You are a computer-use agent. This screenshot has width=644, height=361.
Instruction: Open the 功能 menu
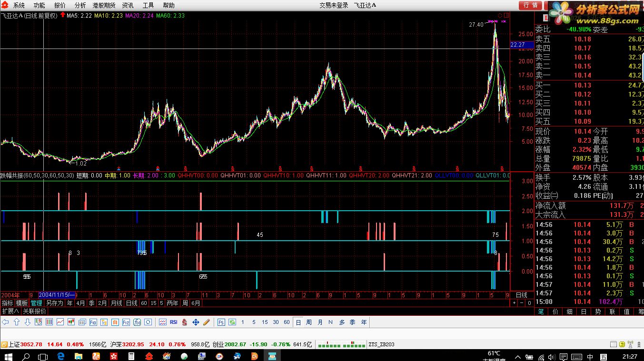[x=40, y=5]
